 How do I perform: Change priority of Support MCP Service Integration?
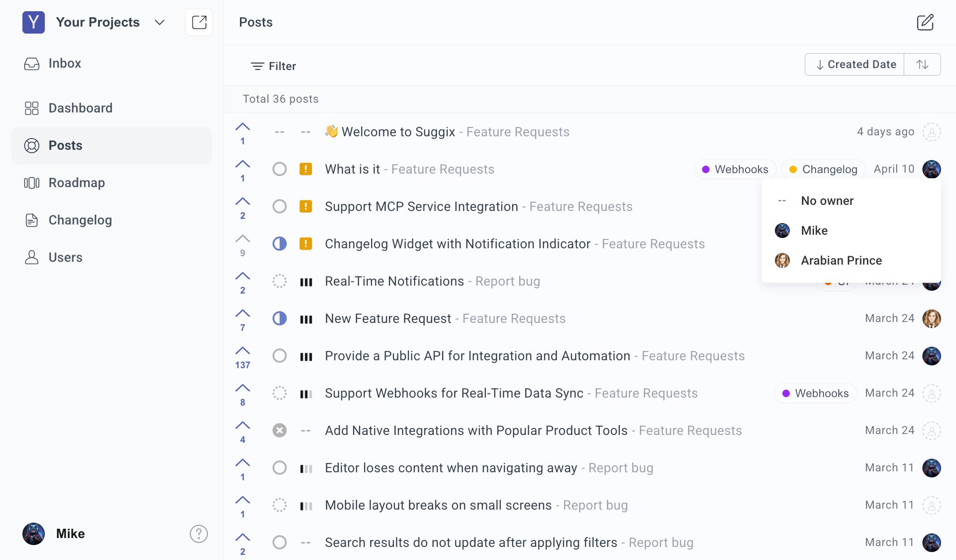tap(306, 206)
